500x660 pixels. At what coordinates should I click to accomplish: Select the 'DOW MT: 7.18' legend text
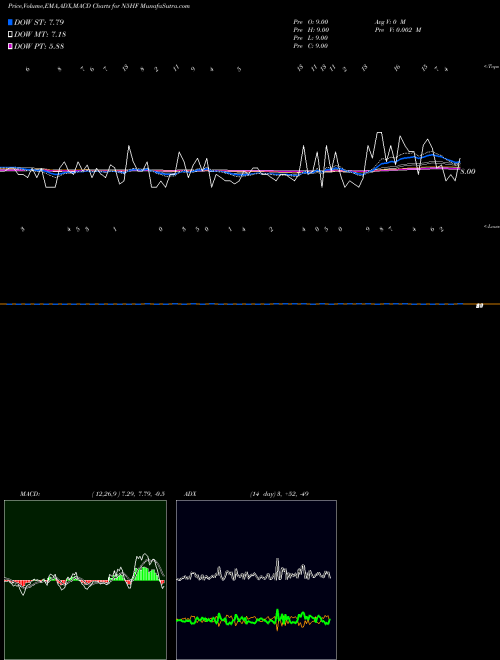[40, 35]
